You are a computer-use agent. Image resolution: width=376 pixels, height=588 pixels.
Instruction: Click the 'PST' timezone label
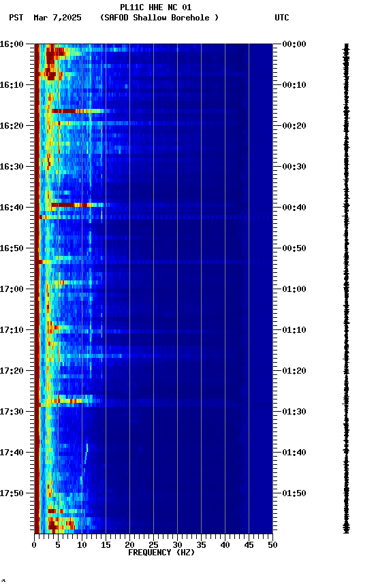click(x=16, y=18)
